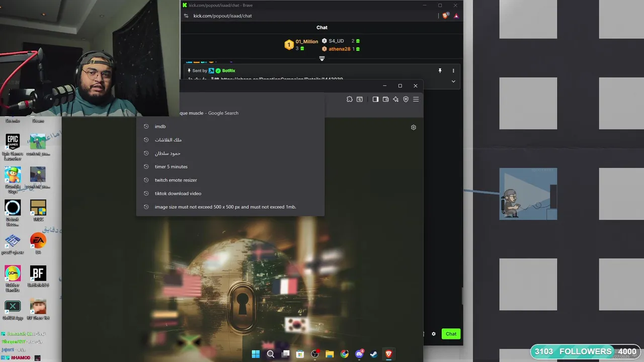The image size is (644, 362).
Task: Click the Brave VPN shield icon
Action: (x=406, y=100)
